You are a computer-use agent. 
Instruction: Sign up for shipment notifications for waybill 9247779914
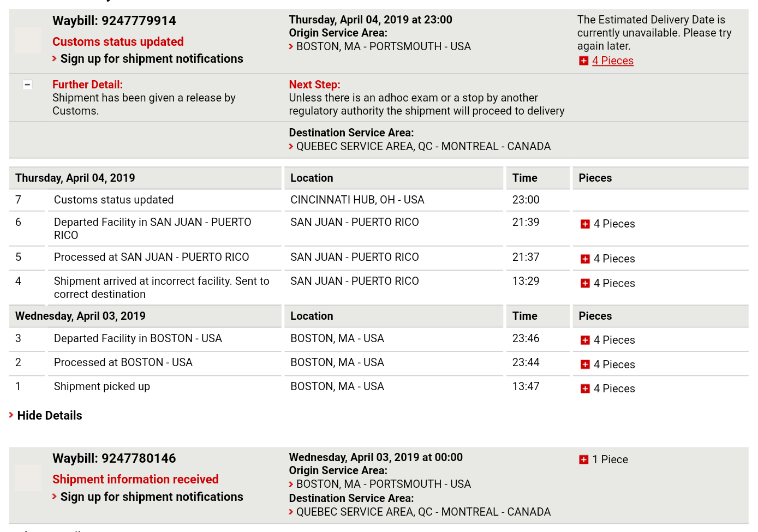[152, 58]
